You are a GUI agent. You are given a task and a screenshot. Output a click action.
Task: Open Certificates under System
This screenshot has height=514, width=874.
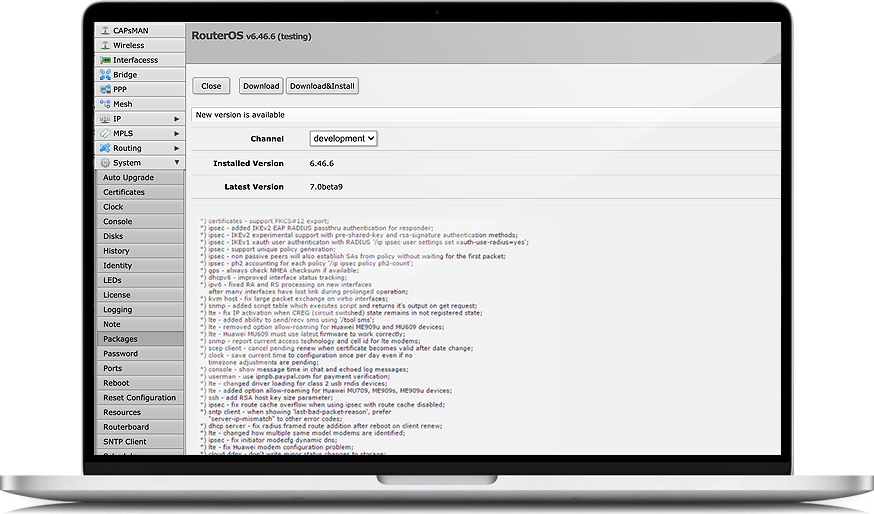(x=140, y=192)
